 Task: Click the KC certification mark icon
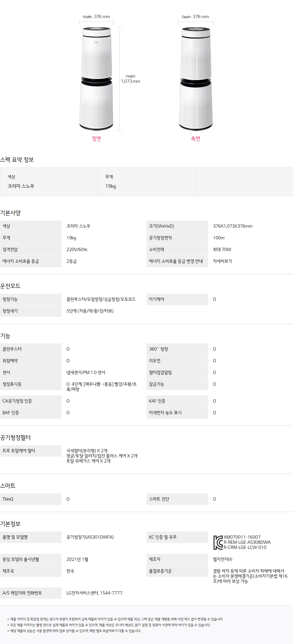point(218,542)
